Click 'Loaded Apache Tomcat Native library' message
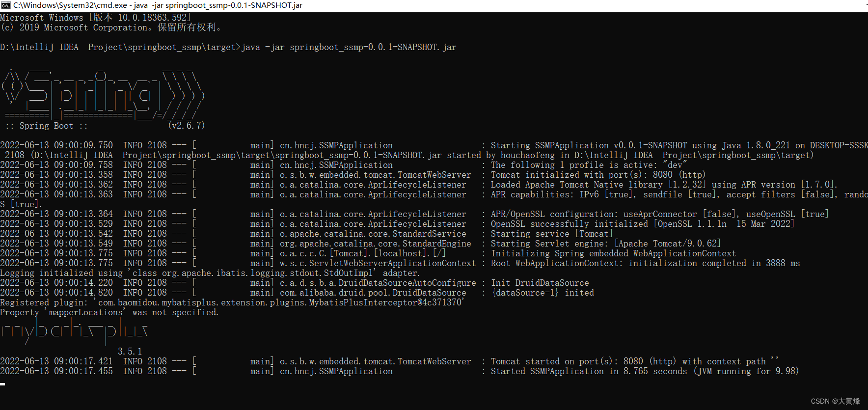The height and width of the screenshot is (410, 868). pos(664,185)
